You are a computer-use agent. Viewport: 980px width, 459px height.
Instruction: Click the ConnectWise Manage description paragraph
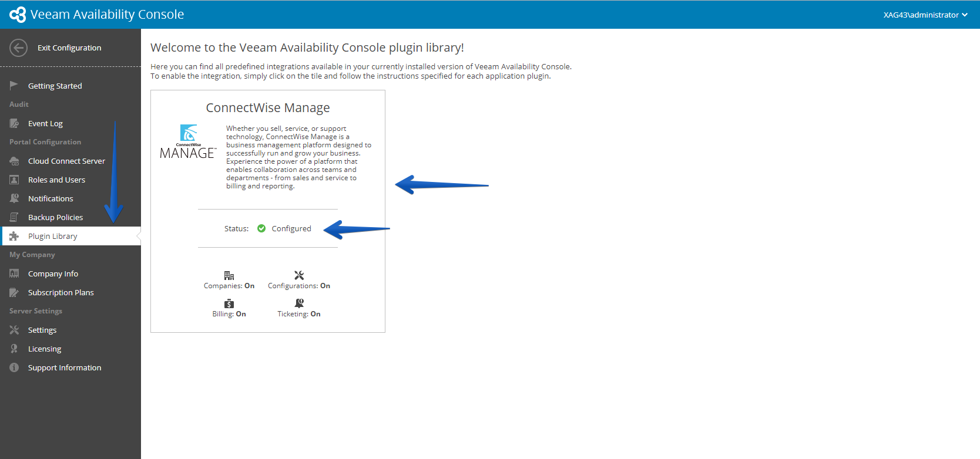tap(299, 157)
